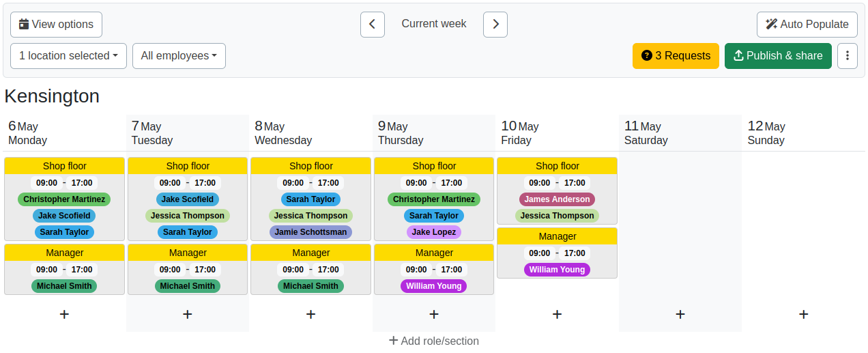Select William Young's purple tag on Friday
The height and width of the screenshot is (353, 868).
[x=557, y=270]
